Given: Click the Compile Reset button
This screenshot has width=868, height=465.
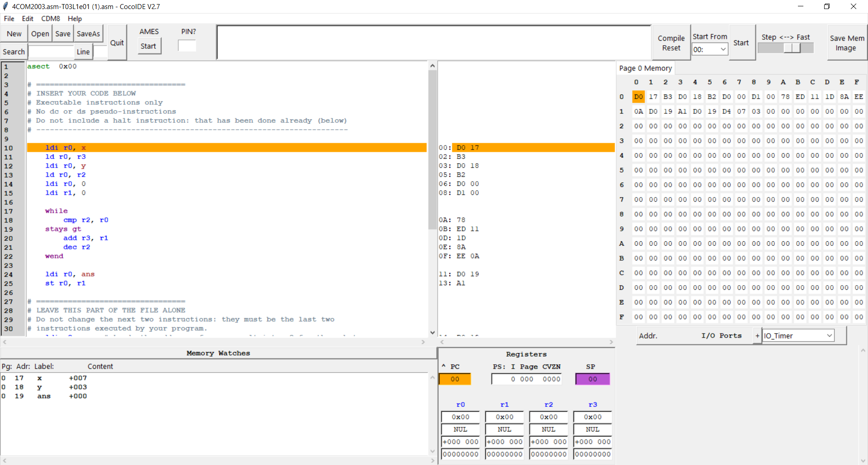Looking at the screenshot, I should pos(671,43).
